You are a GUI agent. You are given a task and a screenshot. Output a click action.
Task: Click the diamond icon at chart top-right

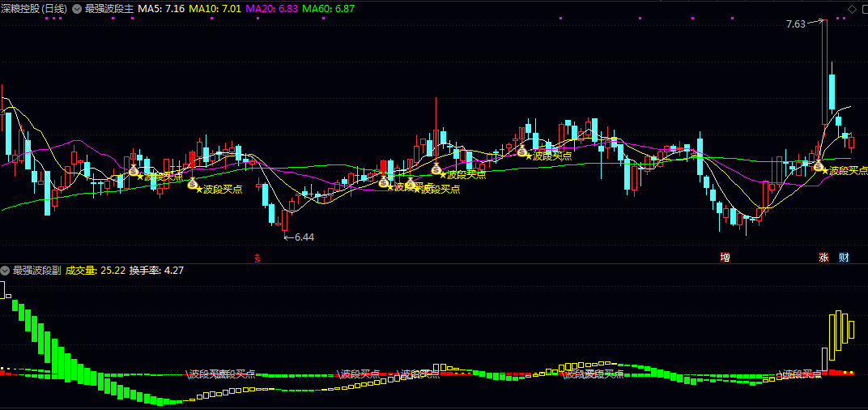coord(851,9)
